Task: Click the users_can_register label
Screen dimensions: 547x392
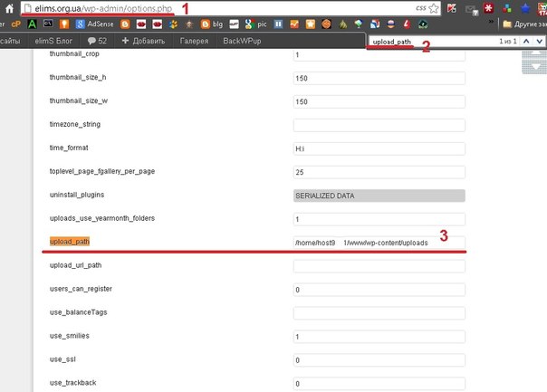Action: [81, 289]
